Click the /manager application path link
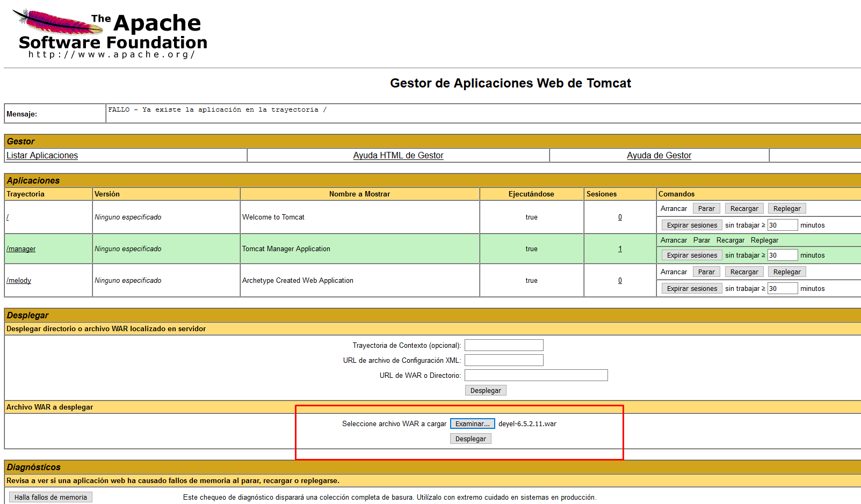This screenshot has height=504, width=861. pos(21,249)
